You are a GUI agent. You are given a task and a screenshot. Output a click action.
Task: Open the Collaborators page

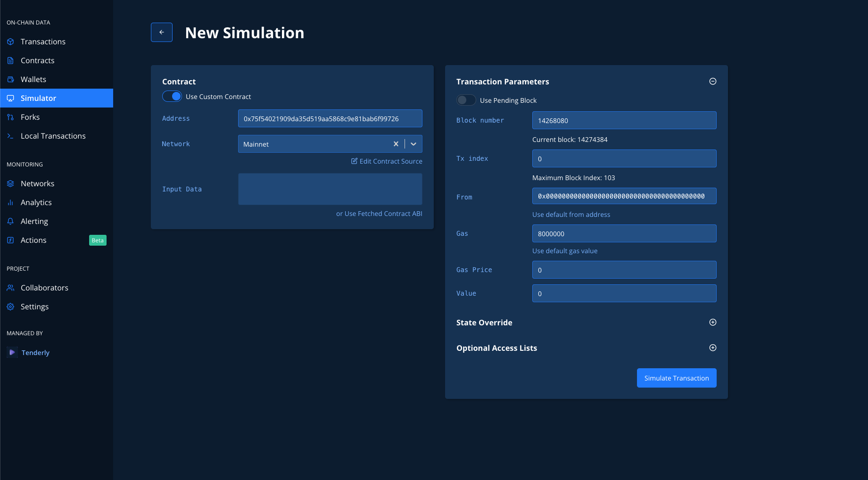tap(57, 288)
